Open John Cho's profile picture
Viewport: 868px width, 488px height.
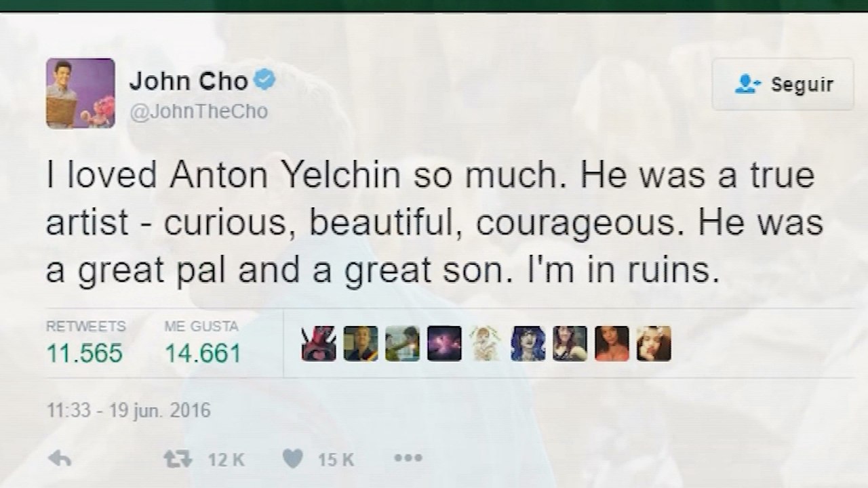pyautogui.click(x=80, y=93)
